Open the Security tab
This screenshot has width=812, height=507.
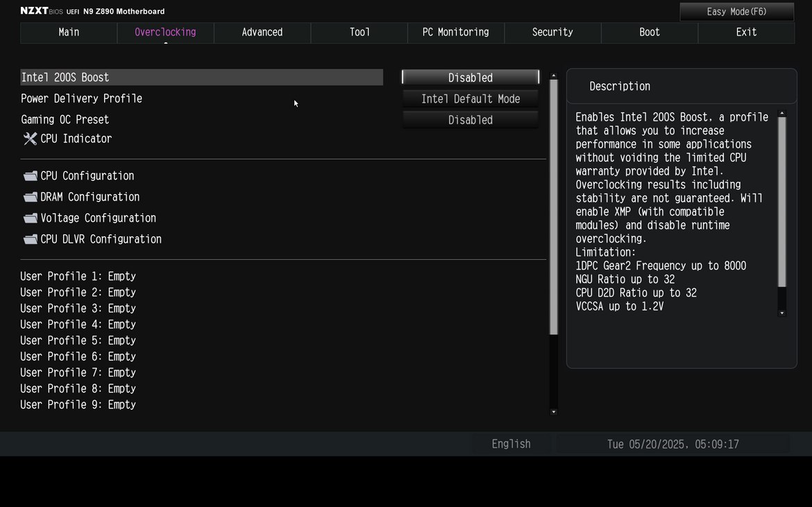pyautogui.click(x=552, y=33)
